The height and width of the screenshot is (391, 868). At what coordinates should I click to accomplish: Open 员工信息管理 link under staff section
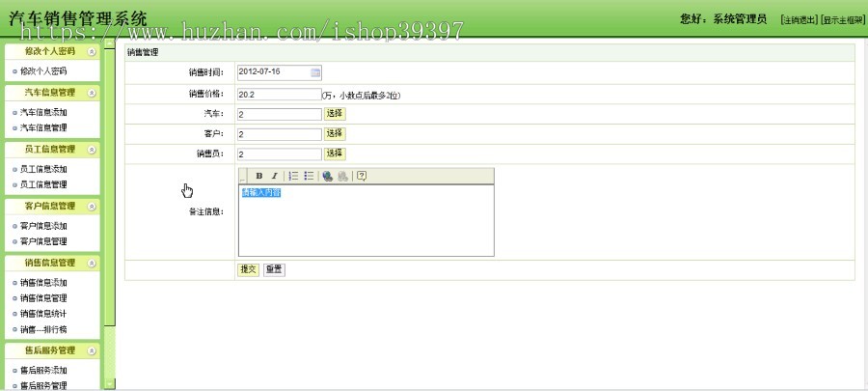43,184
